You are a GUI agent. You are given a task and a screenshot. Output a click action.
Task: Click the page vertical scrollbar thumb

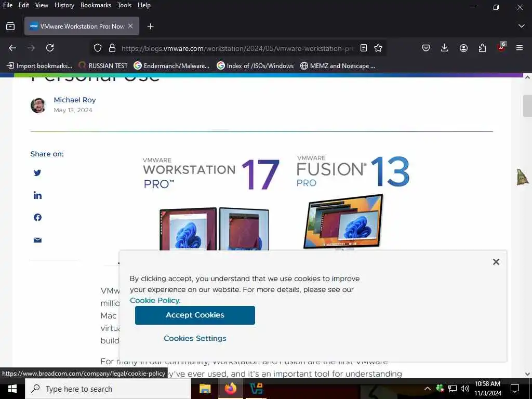(x=527, y=106)
